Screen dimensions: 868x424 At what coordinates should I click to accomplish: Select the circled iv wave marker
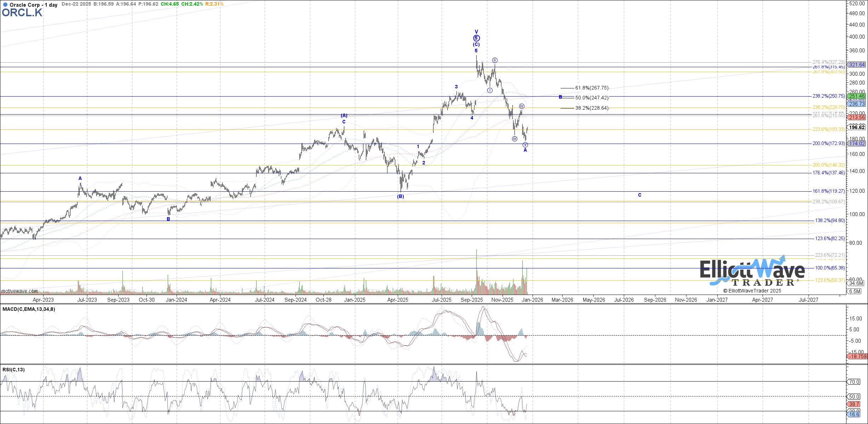tap(522, 106)
